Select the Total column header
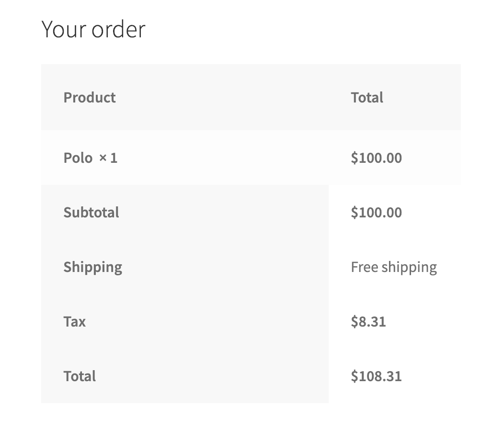 (367, 97)
